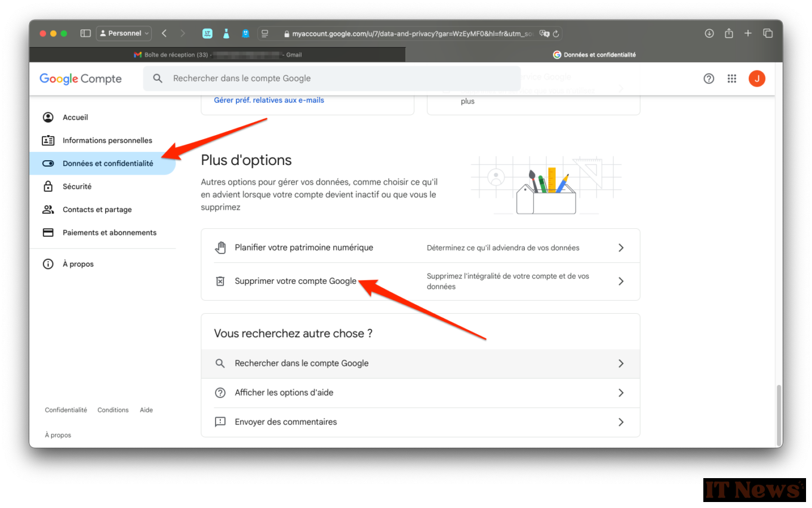Click the trash icon beside Supprimer votre compte
This screenshot has height=508, width=812.
220,281
